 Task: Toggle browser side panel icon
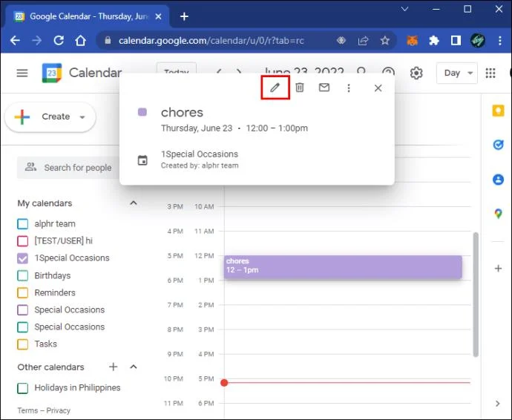tap(456, 41)
